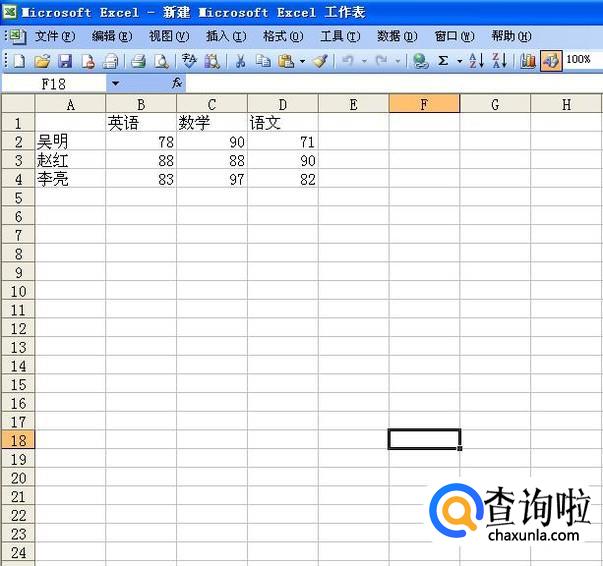The image size is (603, 566).
Task: Open the 编辑(E) menu
Action: point(112,37)
